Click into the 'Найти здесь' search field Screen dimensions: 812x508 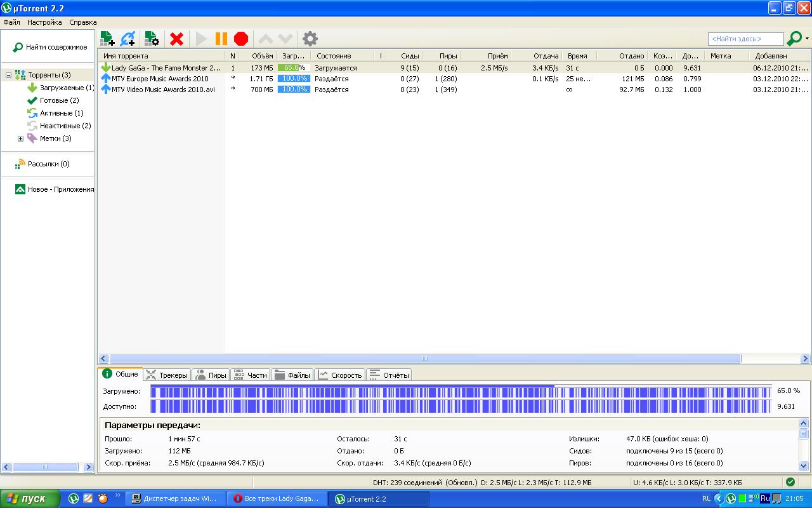point(745,39)
